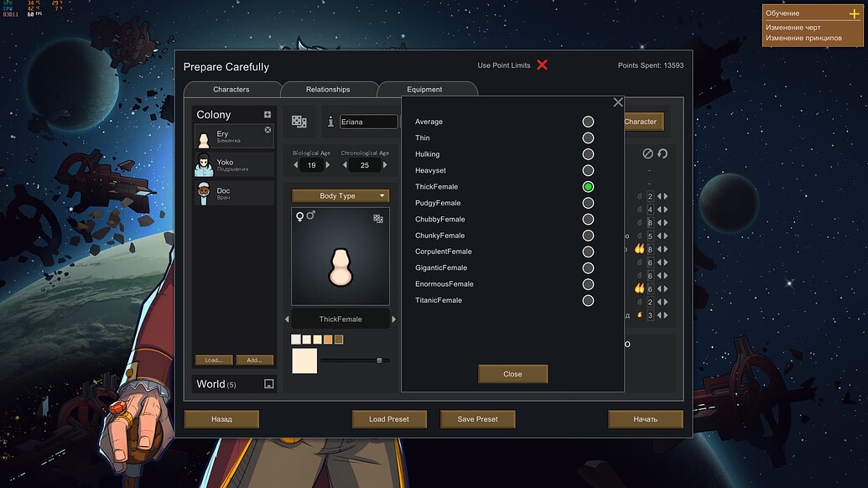The image size is (868, 488).
Task: Select colonist Yoko in Colony list
Action: click(234, 165)
